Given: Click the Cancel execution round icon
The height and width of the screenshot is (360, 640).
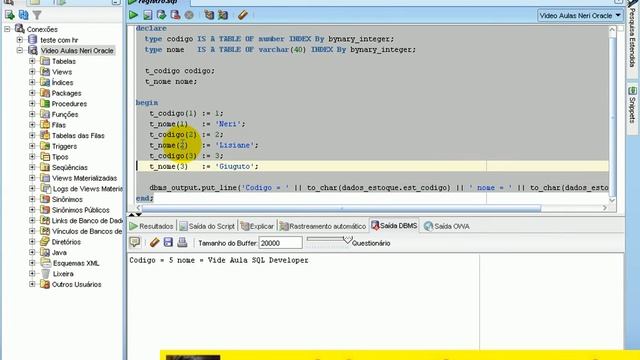Looking at the screenshot, I should pyautogui.click(x=189, y=15).
